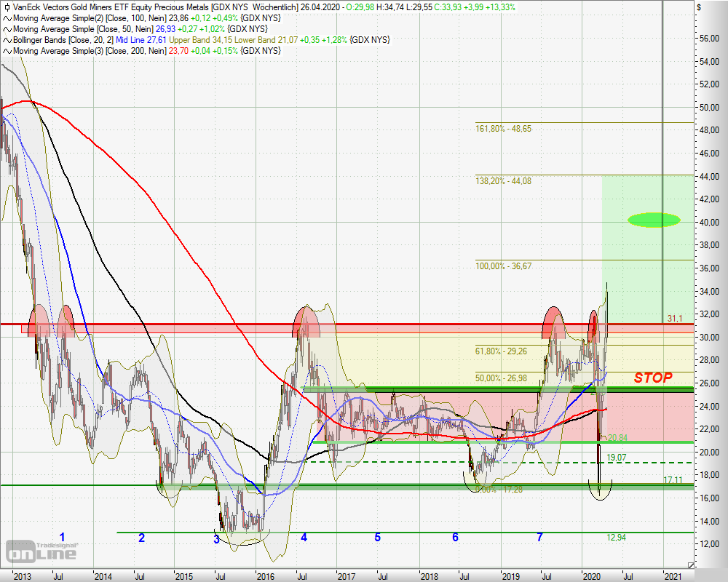Click the resize grip at chart's bottom-right corner
The image size is (728, 582).
tap(691, 565)
